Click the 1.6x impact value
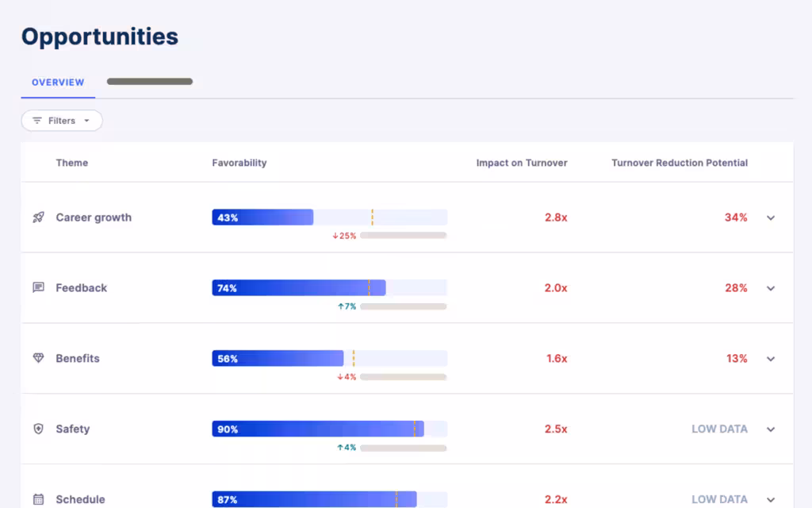812x508 pixels. click(x=557, y=358)
